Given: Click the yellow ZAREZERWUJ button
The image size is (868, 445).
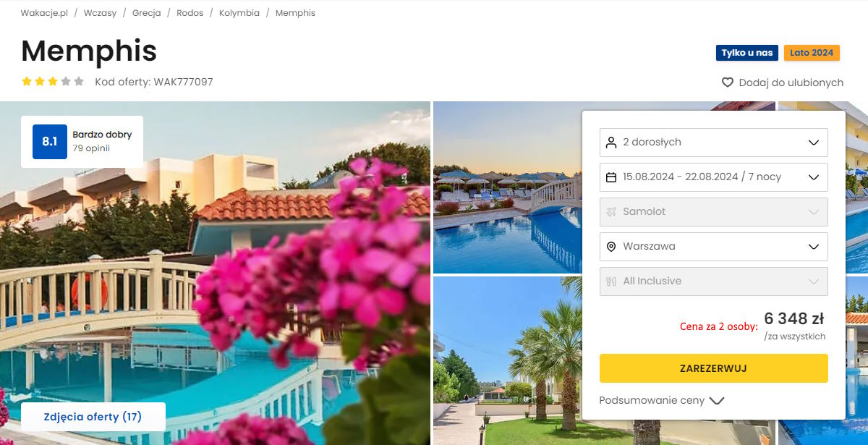Looking at the screenshot, I should 714,368.
